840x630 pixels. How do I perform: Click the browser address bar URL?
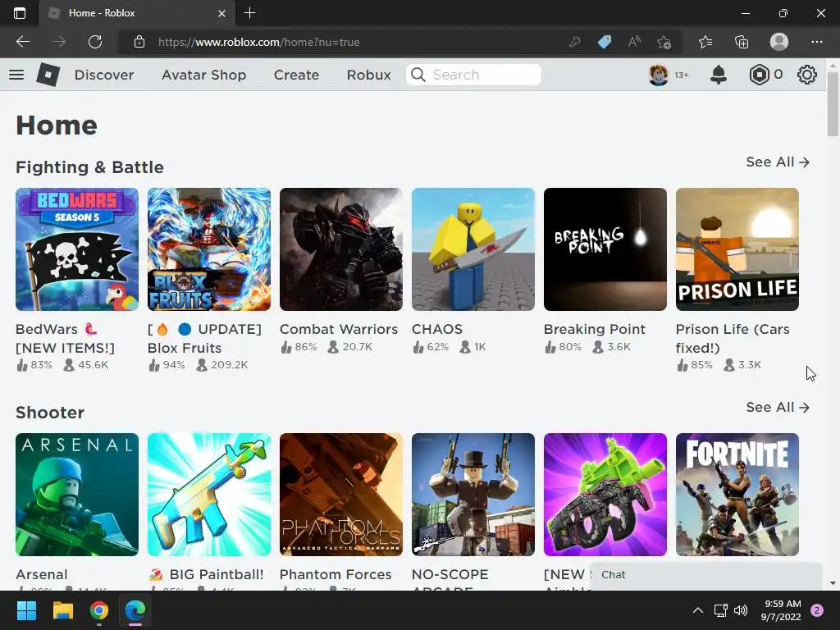tap(258, 42)
